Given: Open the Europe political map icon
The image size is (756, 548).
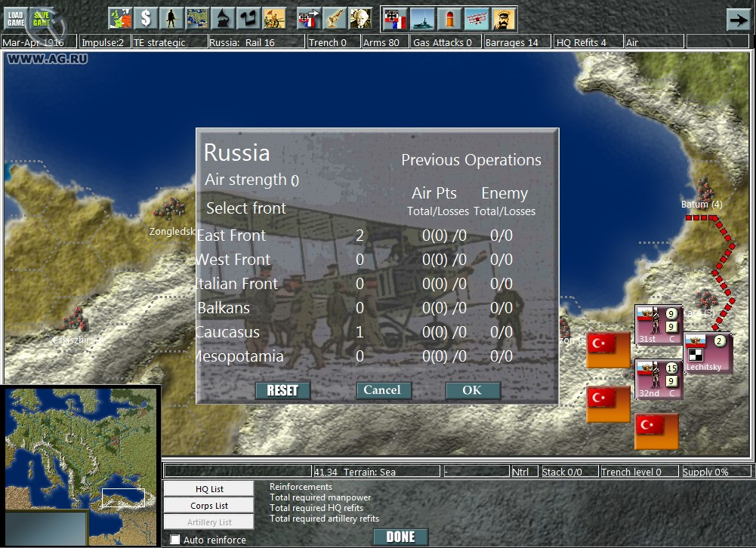Looking at the screenshot, I should 120,18.
